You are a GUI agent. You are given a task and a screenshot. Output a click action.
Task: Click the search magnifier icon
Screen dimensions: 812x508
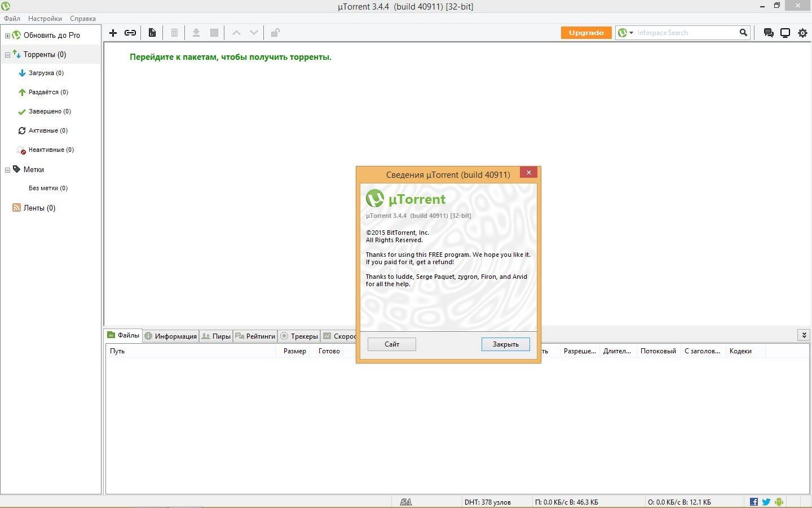point(743,33)
